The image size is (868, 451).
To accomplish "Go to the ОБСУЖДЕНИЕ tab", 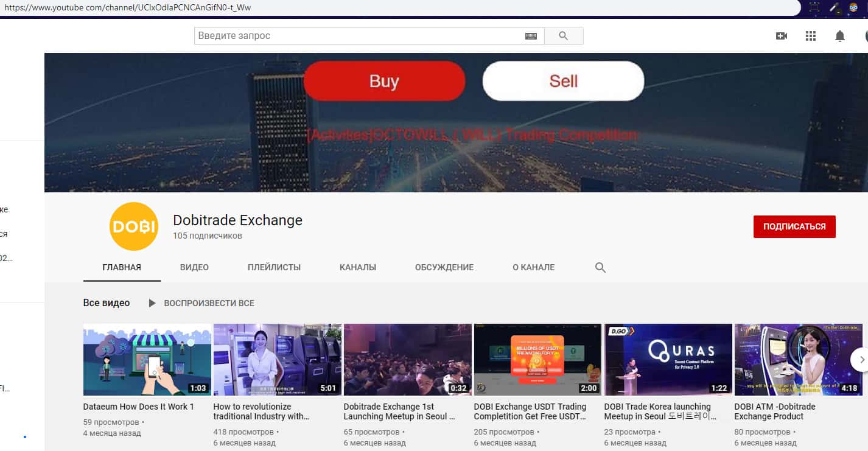I will coord(444,267).
